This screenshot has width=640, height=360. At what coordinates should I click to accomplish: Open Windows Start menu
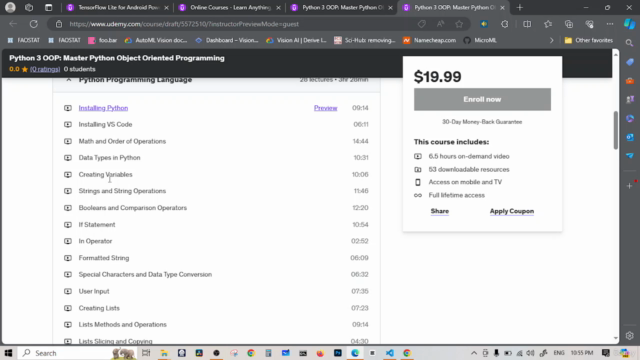tap(8, 353)
